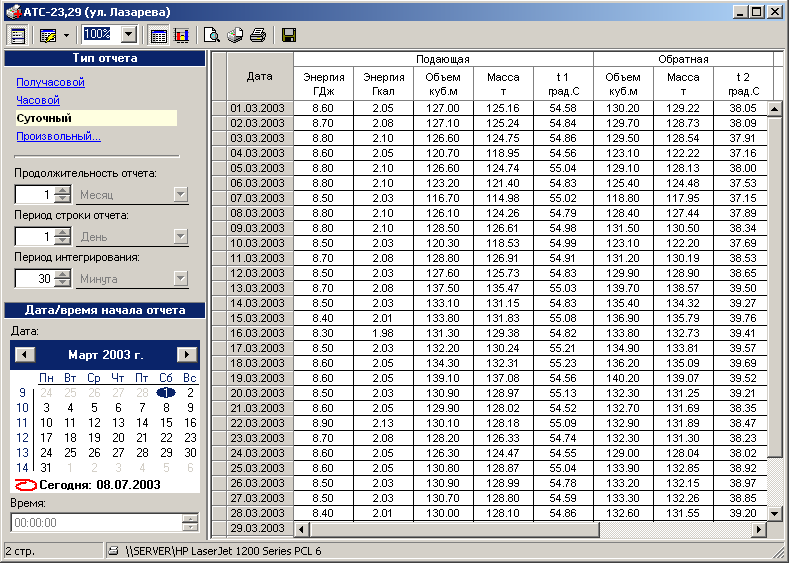Click the Энергия Гкал column header
Screen dimensions: 789x563
[x=383, y=84]
